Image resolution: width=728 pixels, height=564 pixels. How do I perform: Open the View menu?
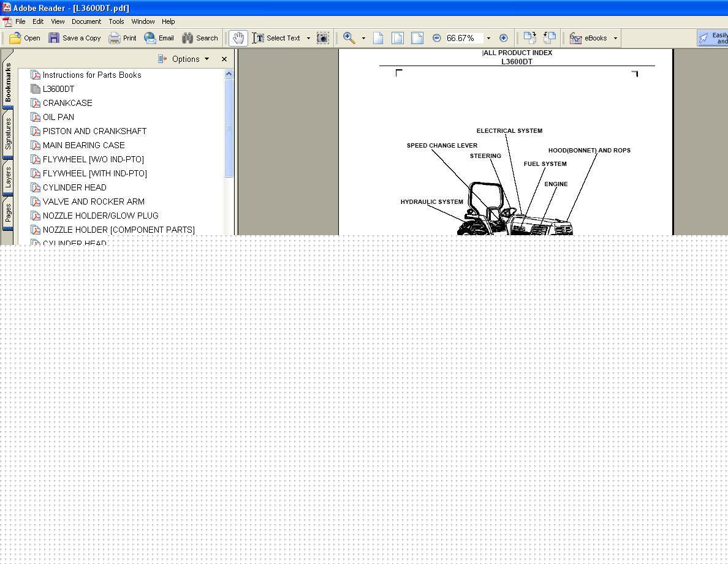pos(58,21)
